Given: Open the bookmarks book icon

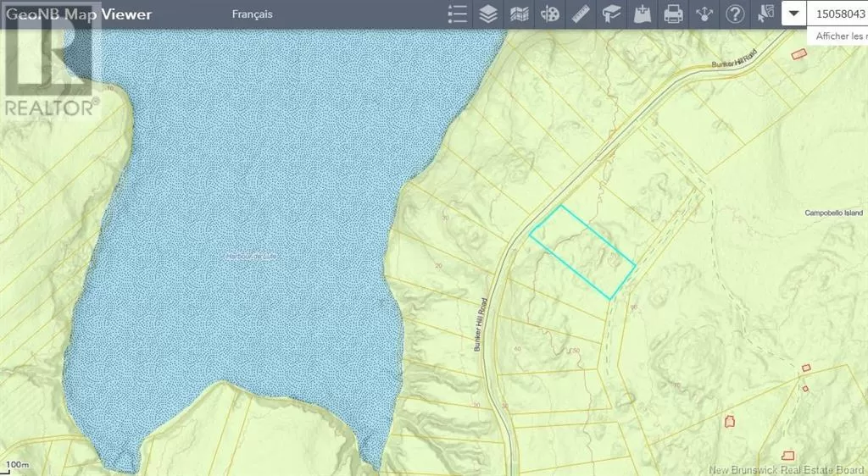Looking at the screenshot, I should pyautogui.click(x=611, y=14).
